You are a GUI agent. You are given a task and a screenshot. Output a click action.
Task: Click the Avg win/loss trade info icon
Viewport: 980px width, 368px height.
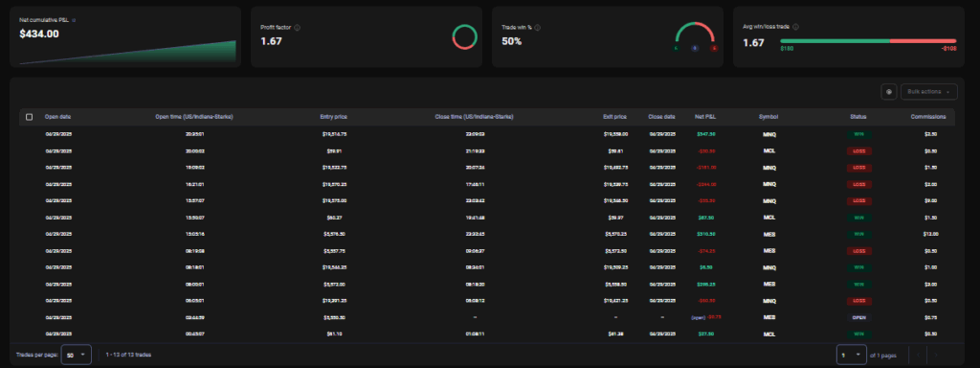click(795, 27)
